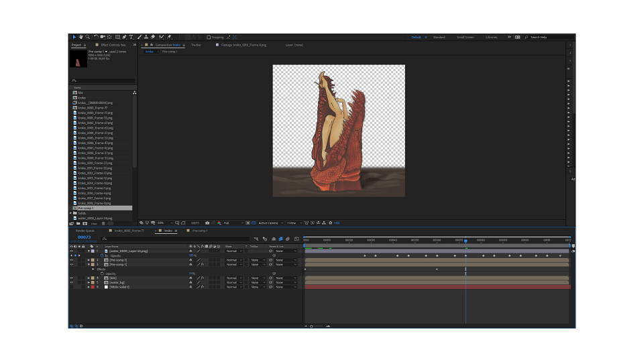Screen dimensions: 644x362
Task: Collapse the water_0000_Layer-34.png layer properties
Action: point(89,251)
